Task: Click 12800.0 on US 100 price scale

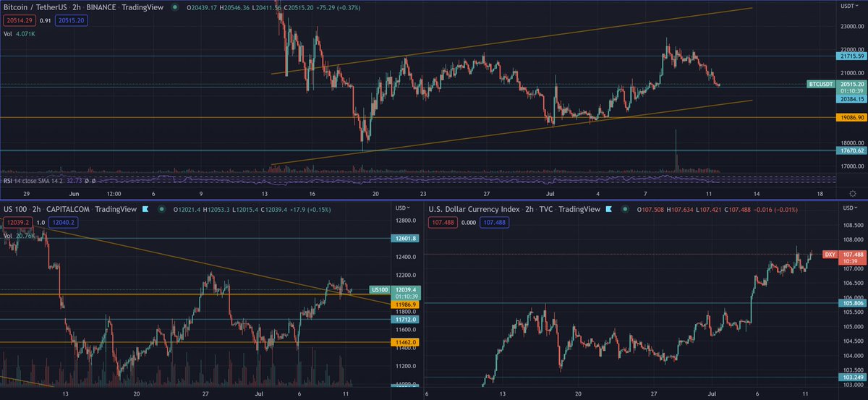Action: pyautogui.click(x=405, y=221)
